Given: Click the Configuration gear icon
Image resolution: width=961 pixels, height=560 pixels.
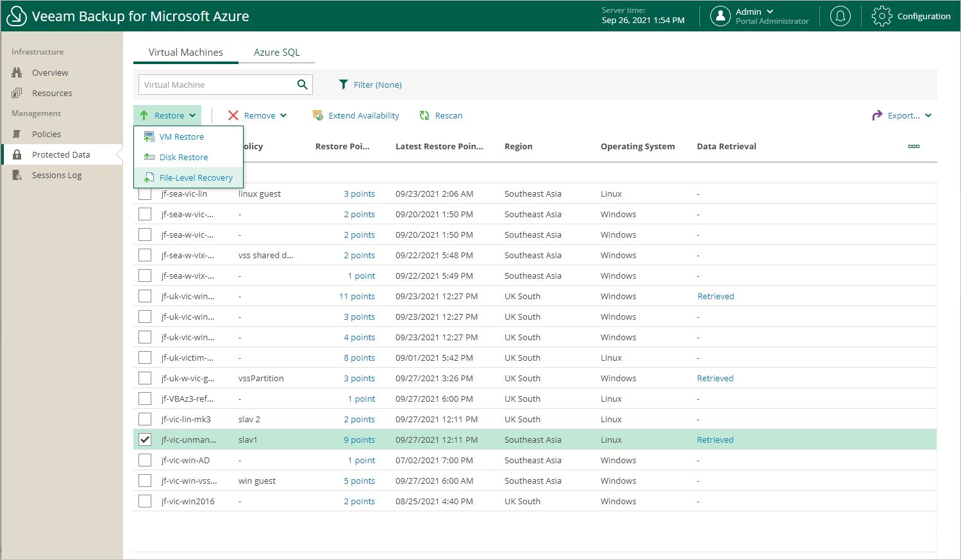Looking at the screenshot, I should (x=882, y=16).
